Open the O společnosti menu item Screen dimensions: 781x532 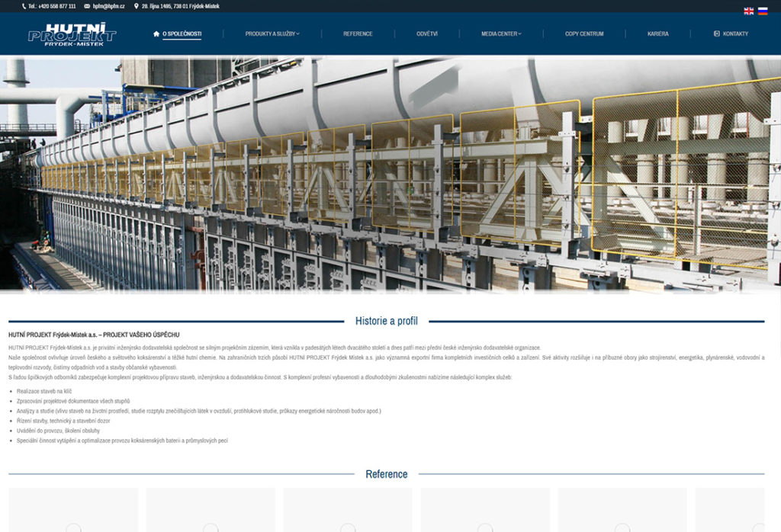182,34
